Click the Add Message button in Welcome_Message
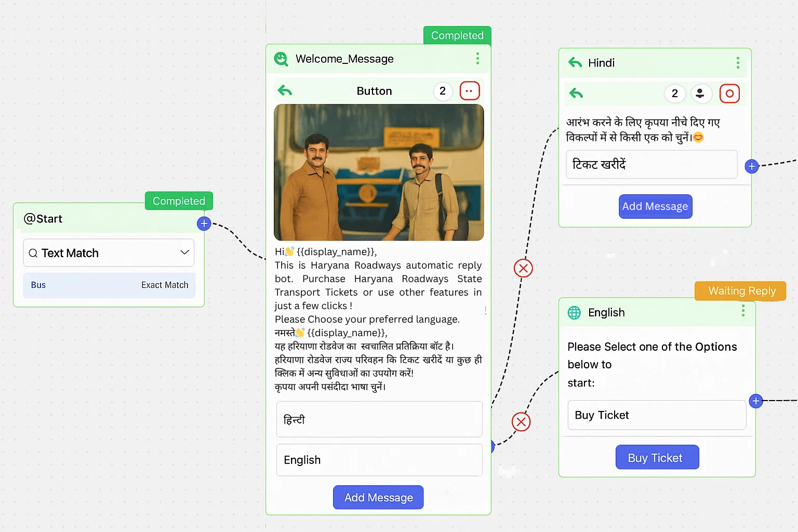798x532 pixels. tap(378, 497)
